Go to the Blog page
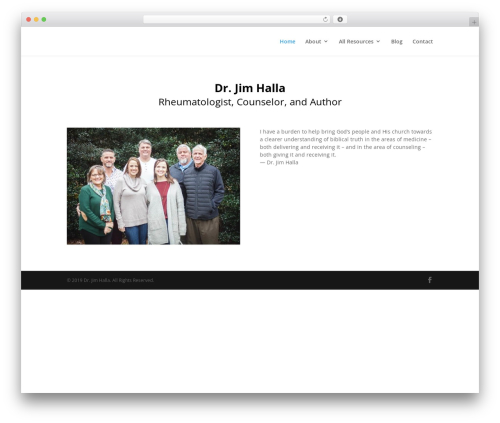 point(397,42)
